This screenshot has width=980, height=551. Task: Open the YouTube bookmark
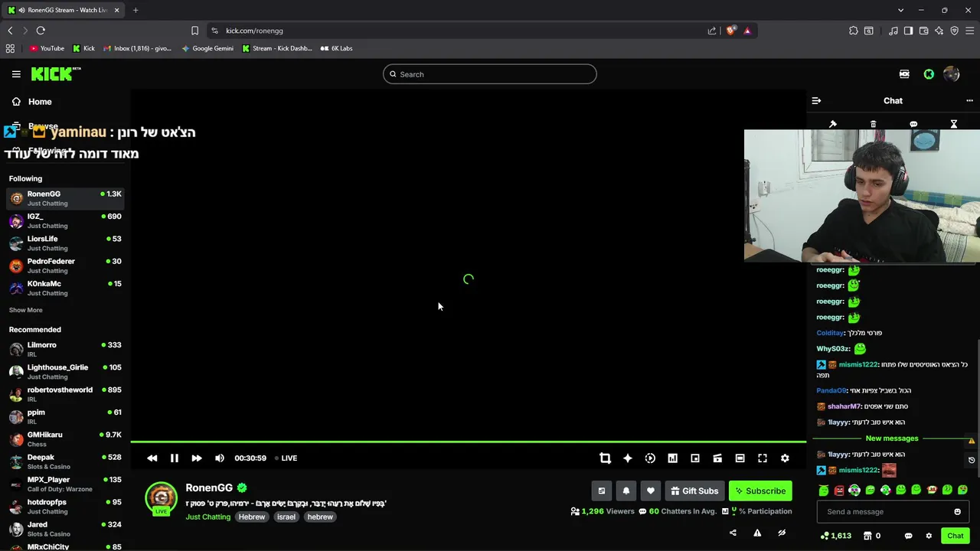(x=47, y=48)
